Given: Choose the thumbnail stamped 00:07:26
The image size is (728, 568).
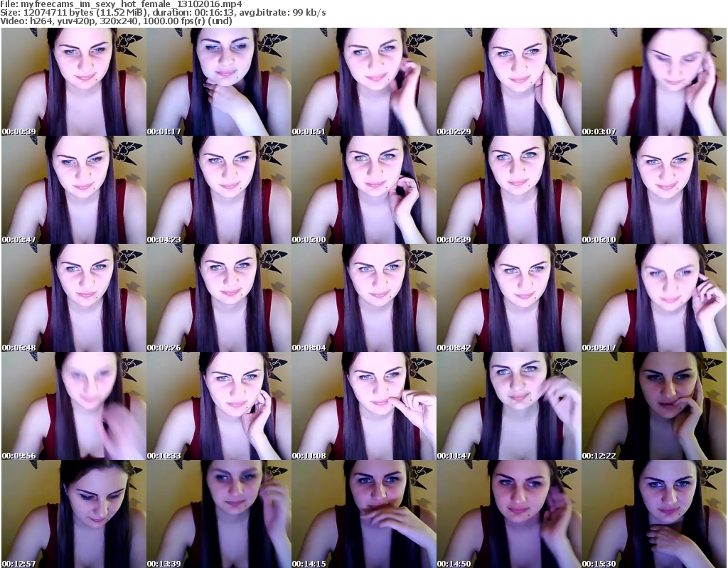Looking at the screenshot, I should (219, 298).
